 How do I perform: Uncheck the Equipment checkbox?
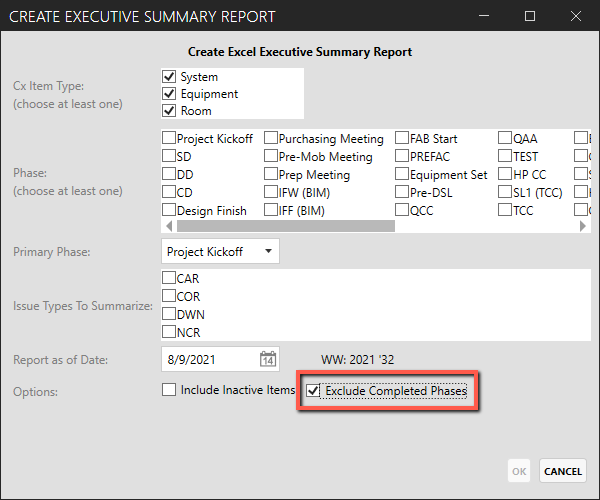click(x=169, y=94)
